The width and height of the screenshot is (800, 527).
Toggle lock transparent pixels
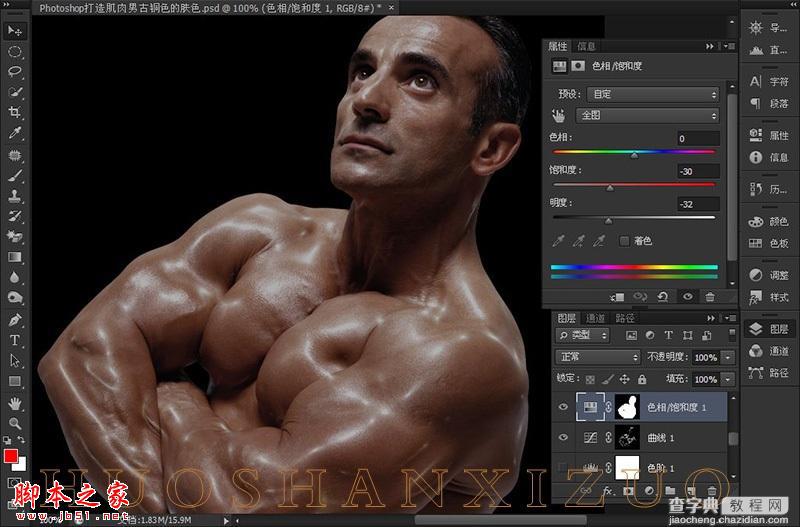(590, 379)
